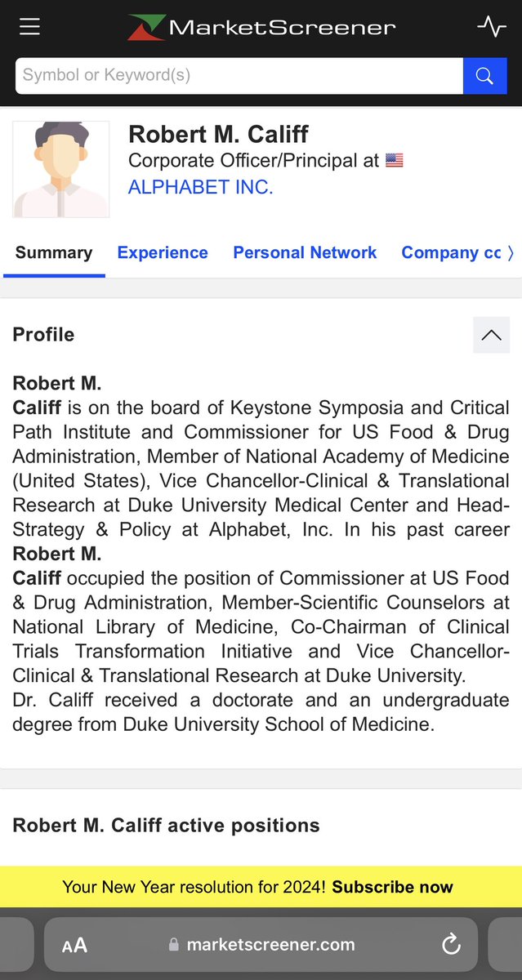Image resolution: width=522 pixels, height=980 pixels.
Task: Open the market activity pulse icon
Action: 491,27
